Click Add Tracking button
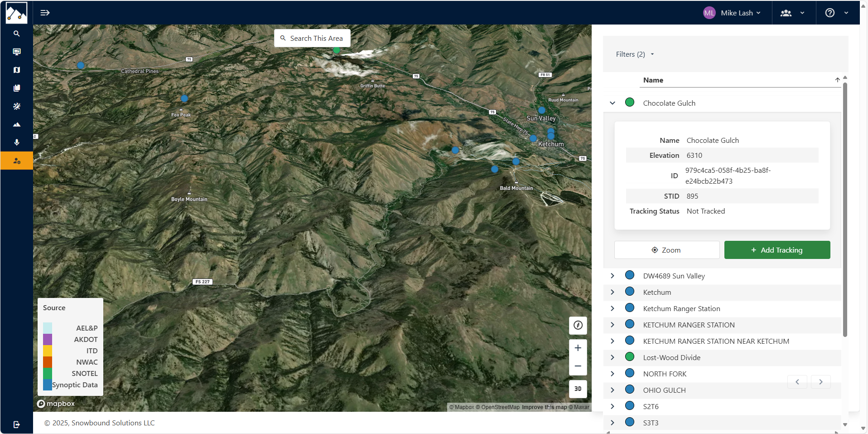 [777, 250]
